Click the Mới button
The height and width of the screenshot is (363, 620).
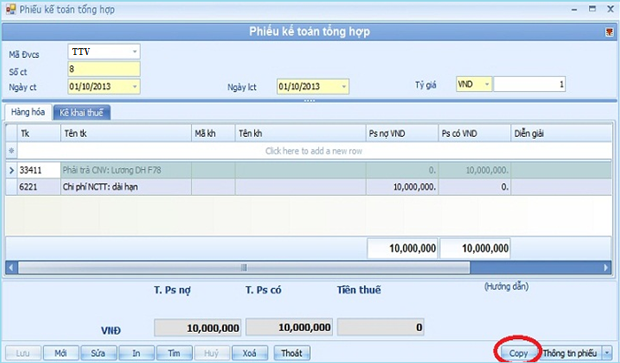(x=60, y=353)
